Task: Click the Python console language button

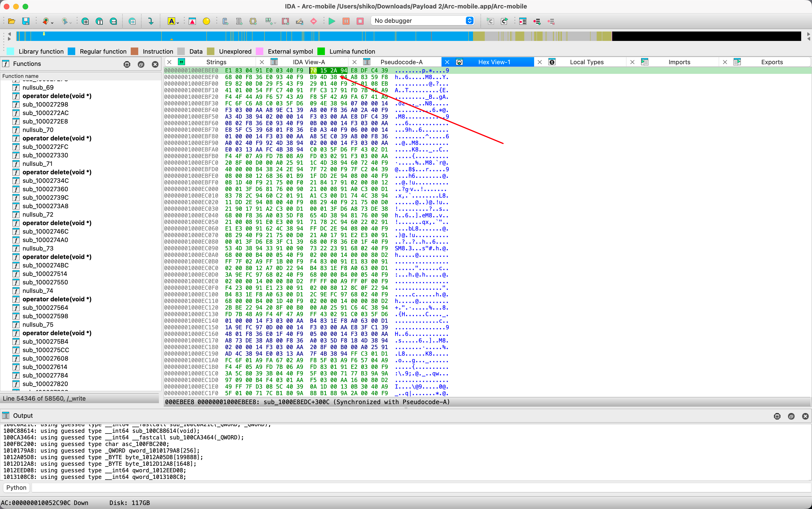Action: (x=16, y=487)
